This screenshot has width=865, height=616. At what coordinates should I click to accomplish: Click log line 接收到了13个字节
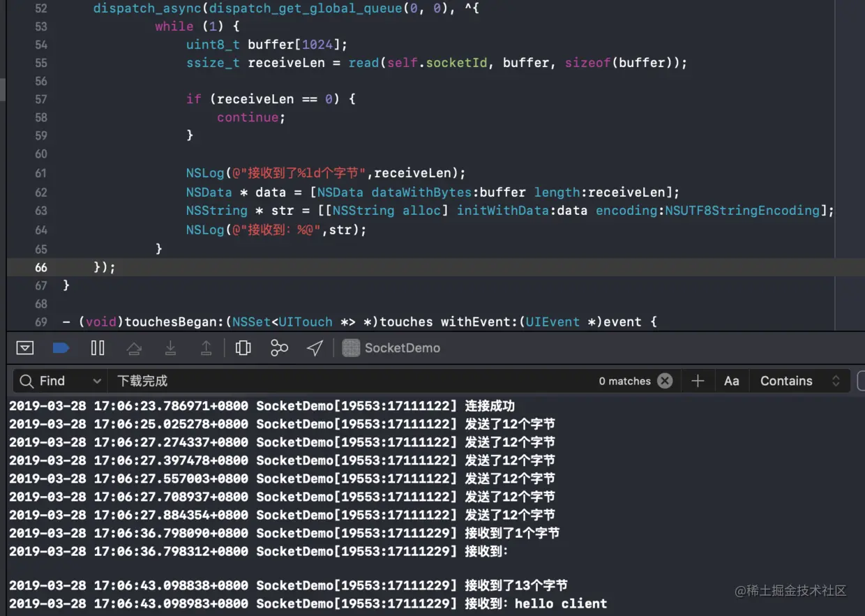click(288, 585)
